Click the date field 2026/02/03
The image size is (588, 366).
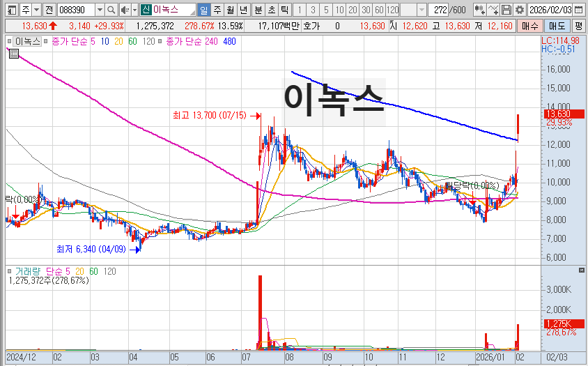click(x=550, y=10)
